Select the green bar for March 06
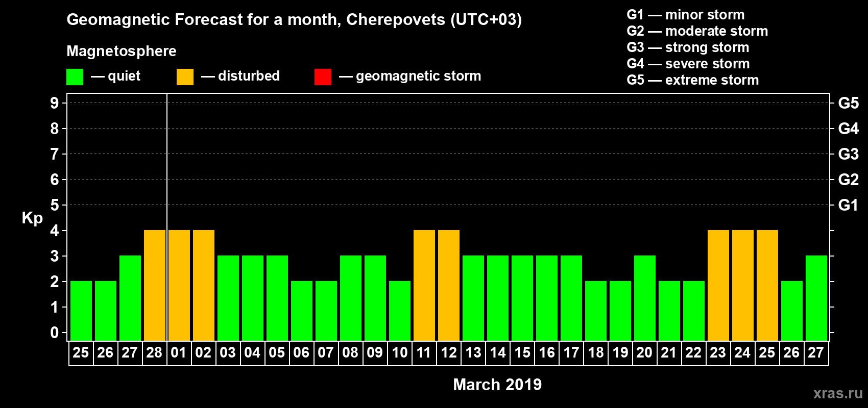 pyautogui.click(x=302, y=311)
